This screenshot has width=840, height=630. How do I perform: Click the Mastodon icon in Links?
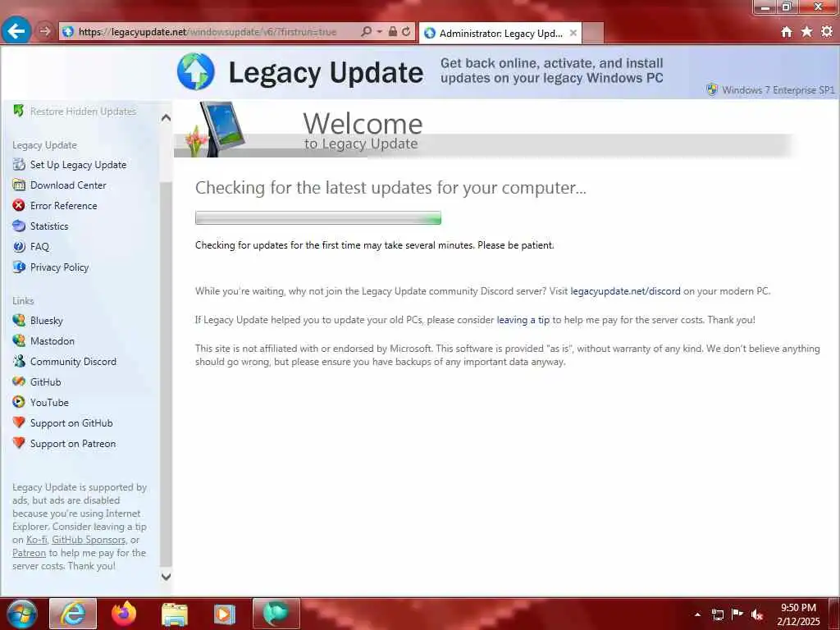(x=19, y=340)
